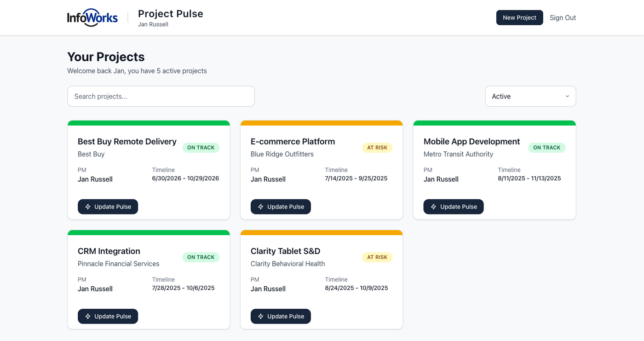
Task: Click the timeline 7/14/2025 - 9/25/2025
Action: click(x=356, y=179)
